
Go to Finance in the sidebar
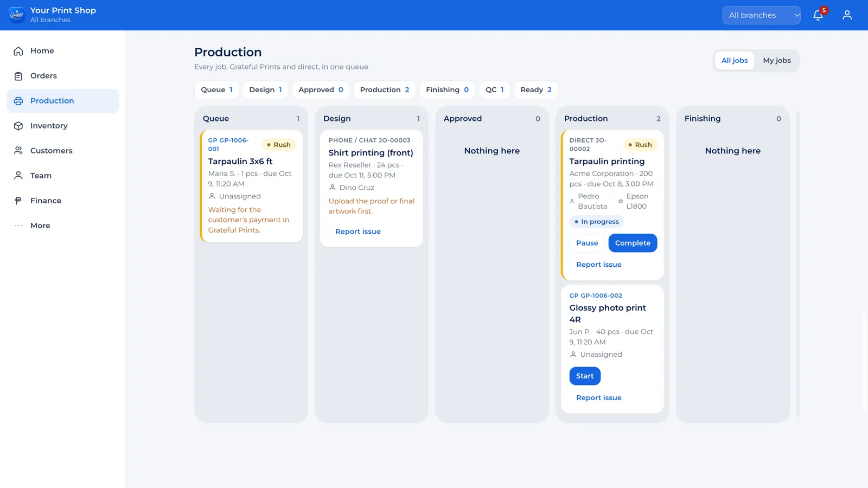coord(63,201)
